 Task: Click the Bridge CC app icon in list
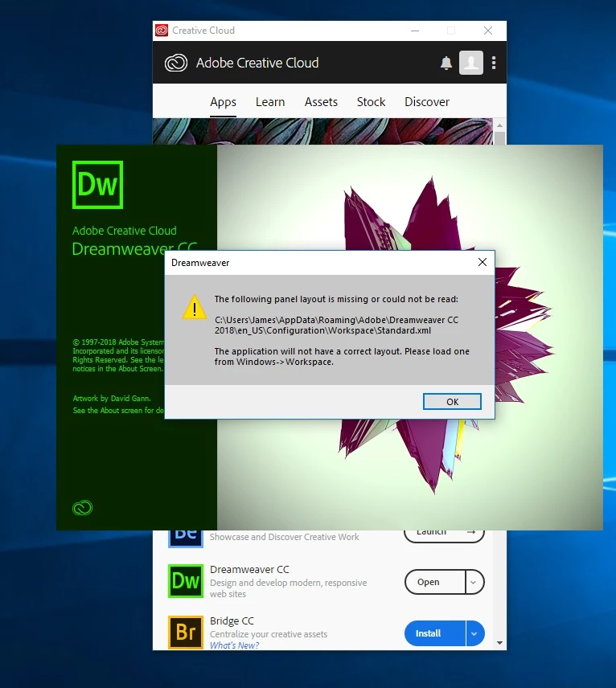pos(186,633)
